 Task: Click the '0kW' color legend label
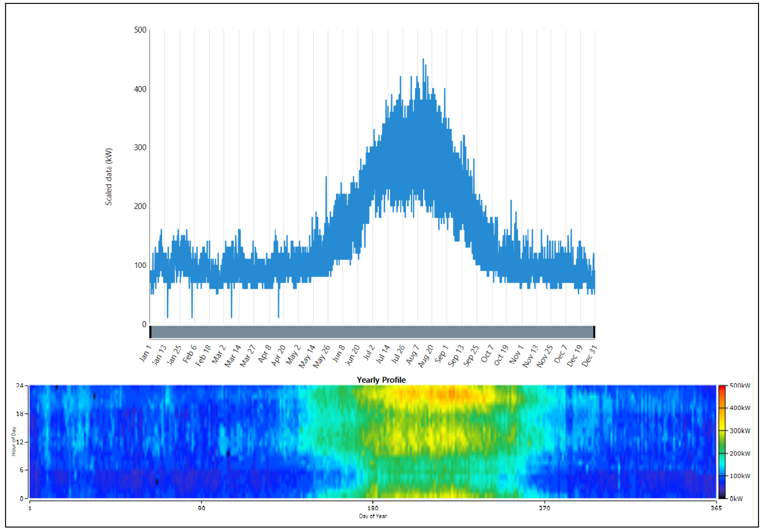click(x=736, y=499)
